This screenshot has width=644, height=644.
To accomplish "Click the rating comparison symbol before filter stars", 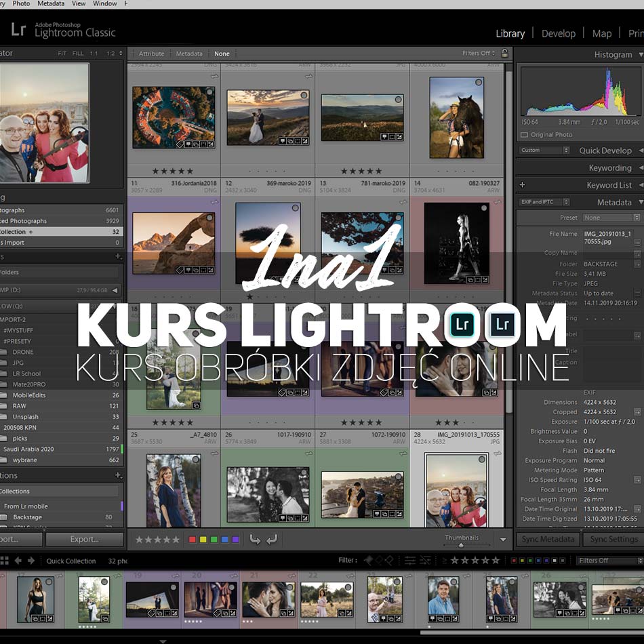I will pos(444,561).
